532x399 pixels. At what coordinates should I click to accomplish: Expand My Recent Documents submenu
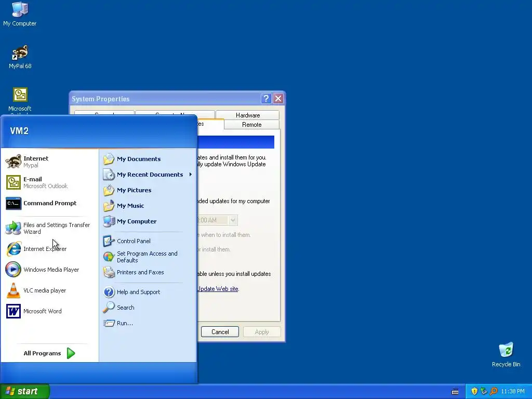(x=148, y=175)
